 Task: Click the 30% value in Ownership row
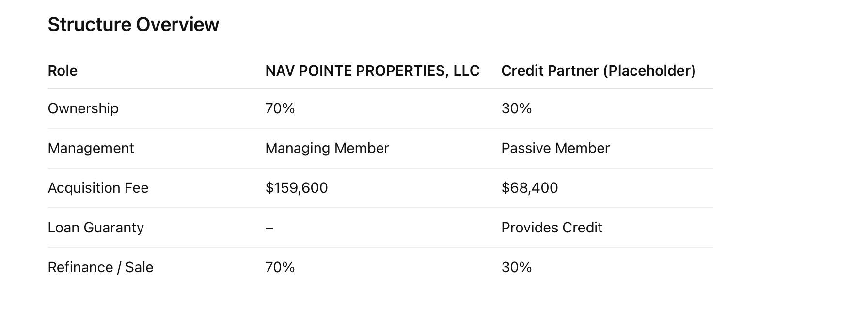click(x=517, y=108)
